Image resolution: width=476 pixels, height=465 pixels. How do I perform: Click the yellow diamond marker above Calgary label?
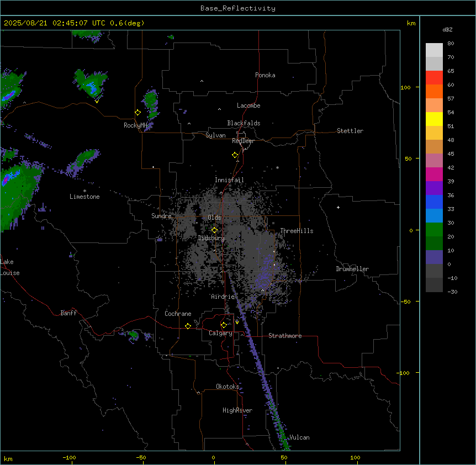tap(224, 325)
